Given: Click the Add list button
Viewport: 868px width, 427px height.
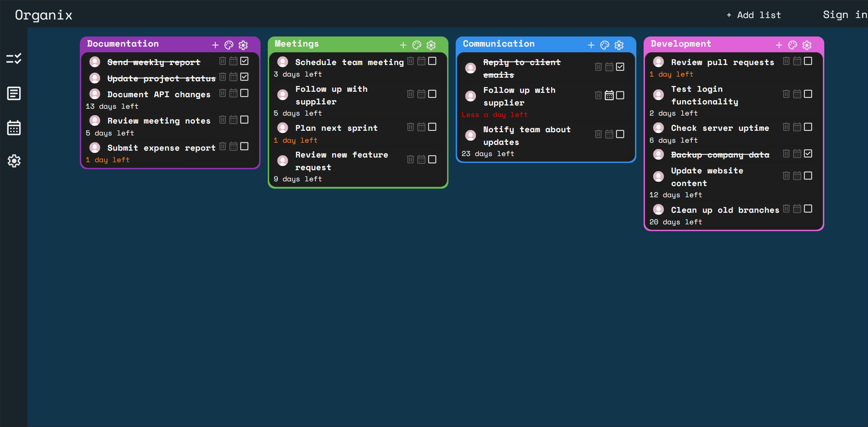Looking at the screenshot, I should pyautogui.click(x=754, y=15).
